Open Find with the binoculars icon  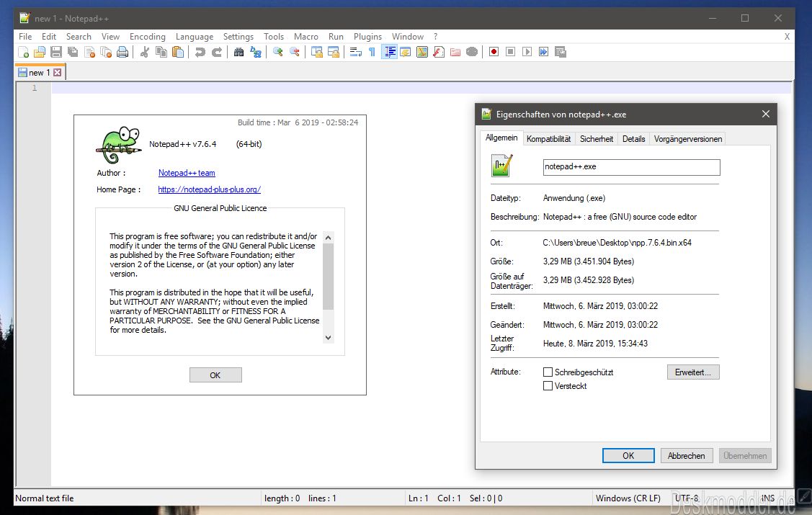click(x=238, y=52)
